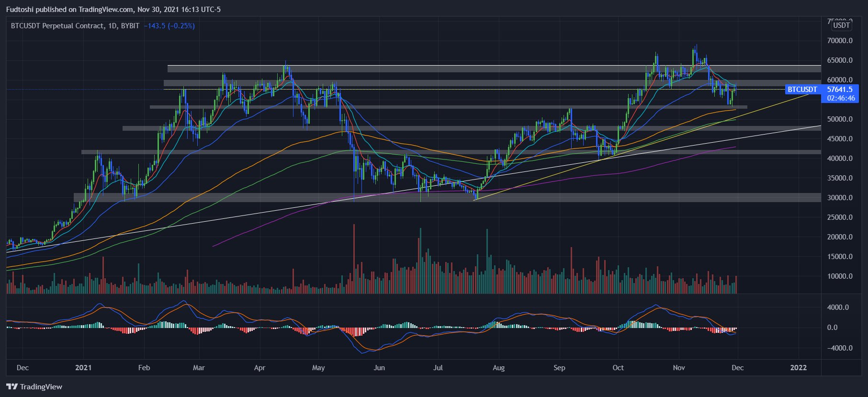
Task: Click the Dec label preceding 2022 on time axis
Action: pos(738,368)
